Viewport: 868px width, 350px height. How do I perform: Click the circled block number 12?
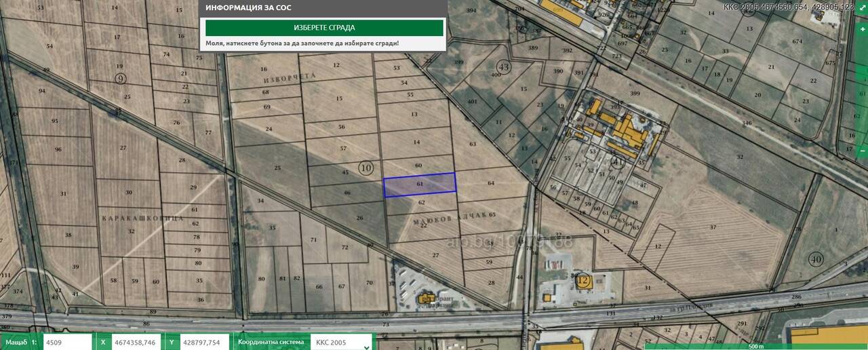[x=583, y=279]
